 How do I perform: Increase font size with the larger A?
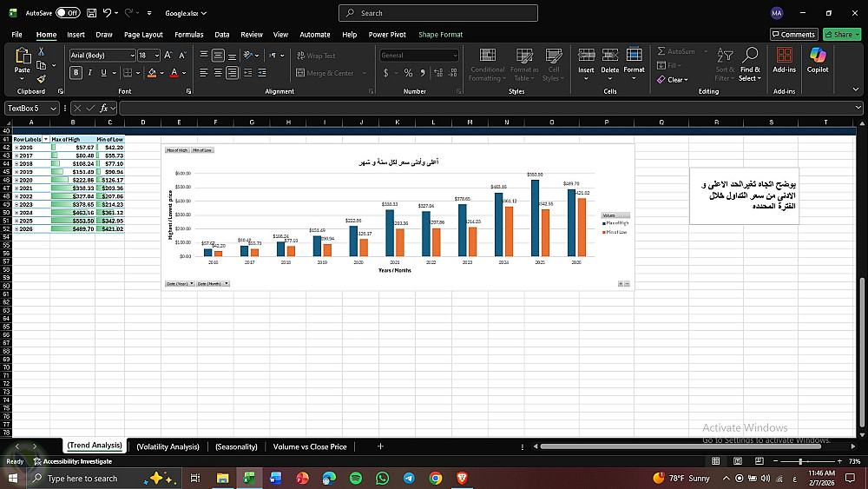click(x=168, y=56)
